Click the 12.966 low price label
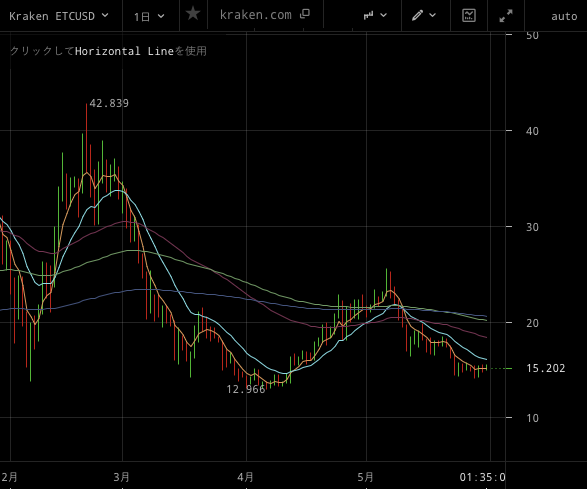Image resolution: width=587 pixels, height=489 pixels. (x=246, y=389)
